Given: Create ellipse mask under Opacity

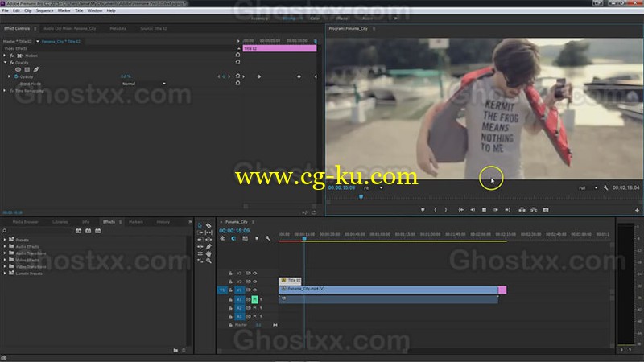Looking at the screenshot, I should [18, 69].
